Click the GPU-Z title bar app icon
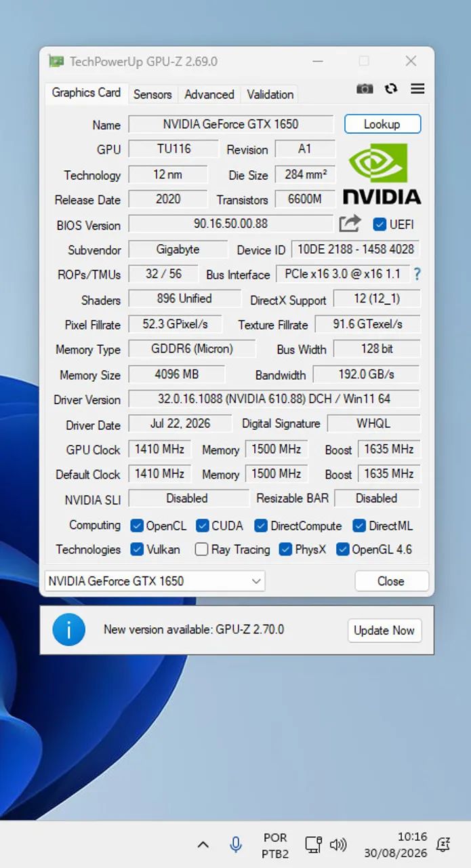This screenshot has height=868, width=471. tap(56, 62)
